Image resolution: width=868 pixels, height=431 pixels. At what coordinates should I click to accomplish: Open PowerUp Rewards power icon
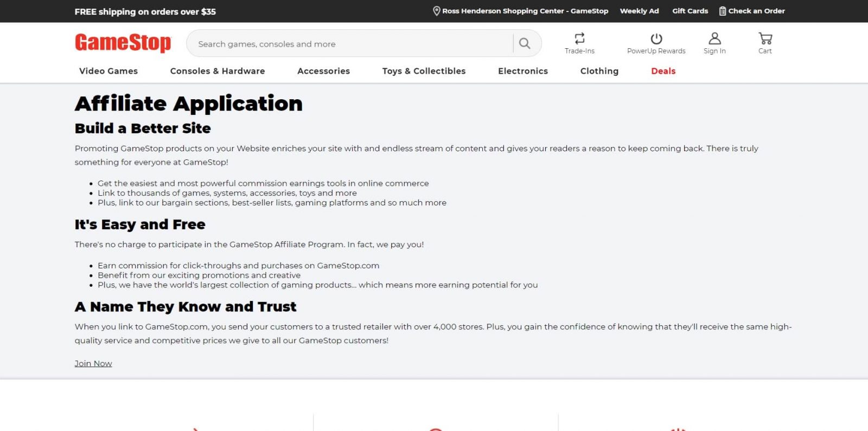pos(656,38)
